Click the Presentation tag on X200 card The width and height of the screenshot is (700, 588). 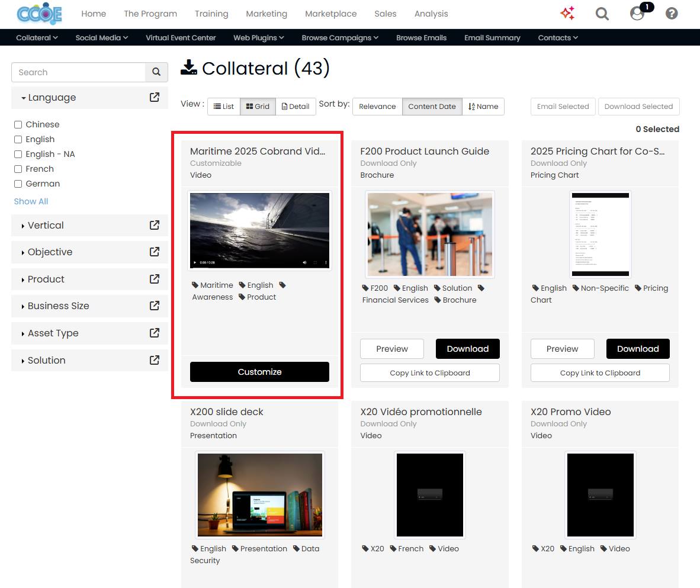[x=259, y=549]
